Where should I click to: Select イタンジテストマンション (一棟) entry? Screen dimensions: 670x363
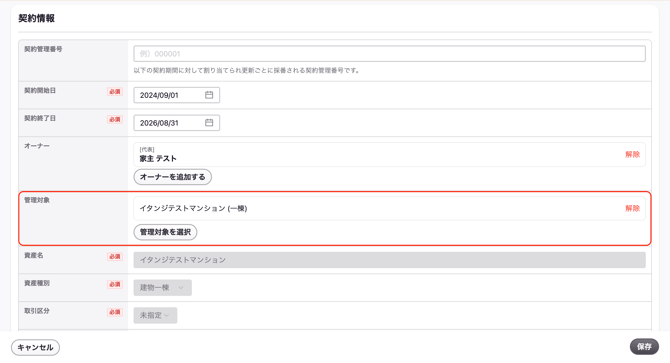click(x=389, y=208)
